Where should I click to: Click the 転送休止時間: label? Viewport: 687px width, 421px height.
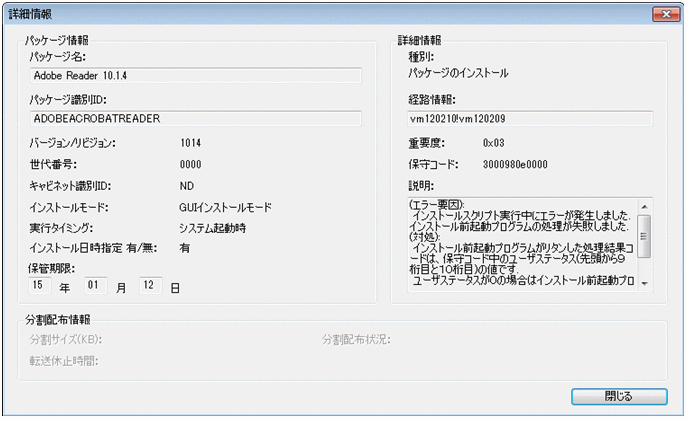(x=64, y=361)
